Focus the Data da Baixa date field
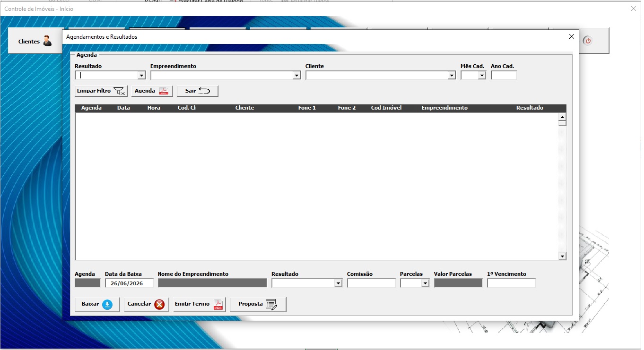The width and height of the screenshot is (644, 350). point(130,283)
